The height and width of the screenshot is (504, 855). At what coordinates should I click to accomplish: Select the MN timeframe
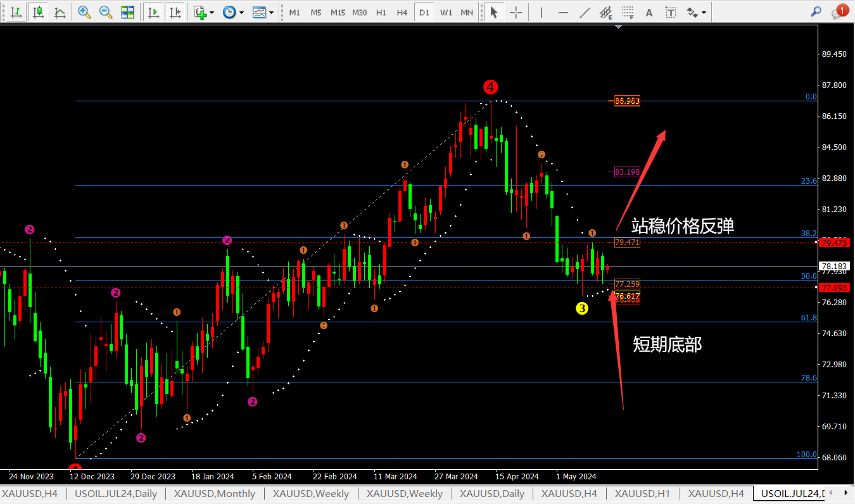click(x=467, y=13)
